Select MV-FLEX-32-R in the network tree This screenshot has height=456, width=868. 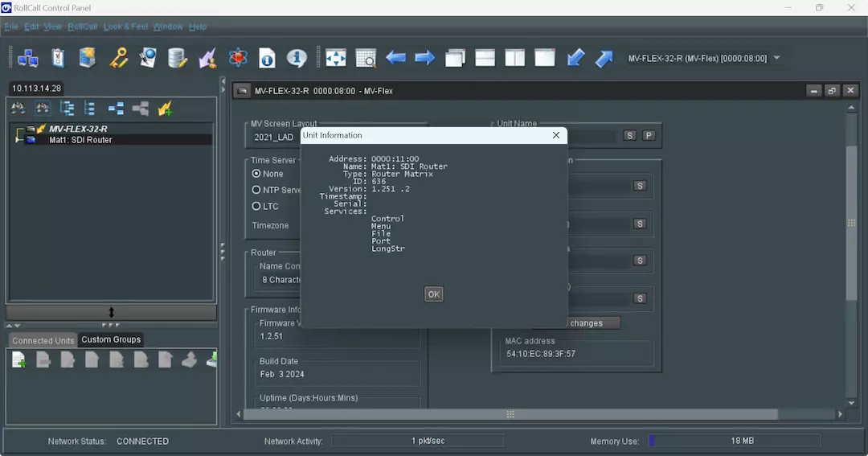78,129
